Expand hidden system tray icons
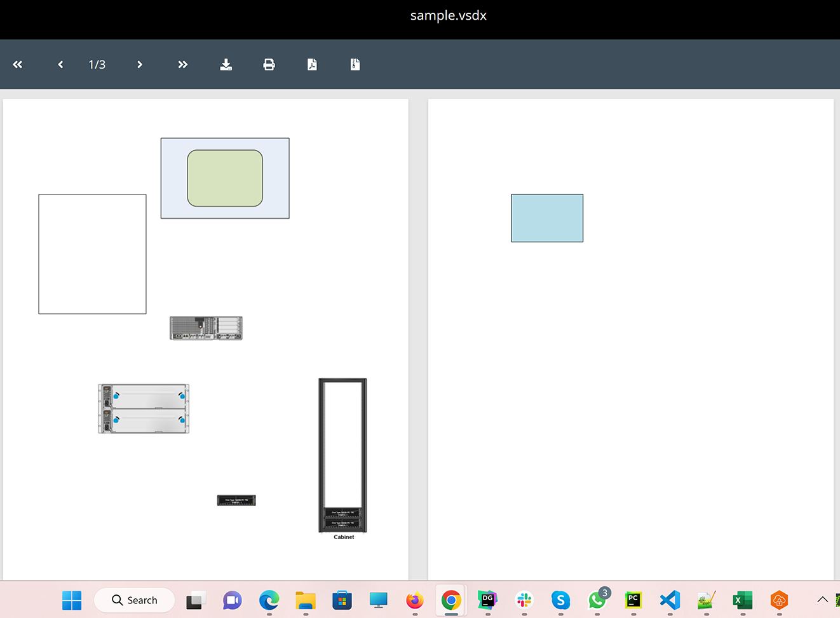Viewport: 840px width, 618px height. pos(823,600)
